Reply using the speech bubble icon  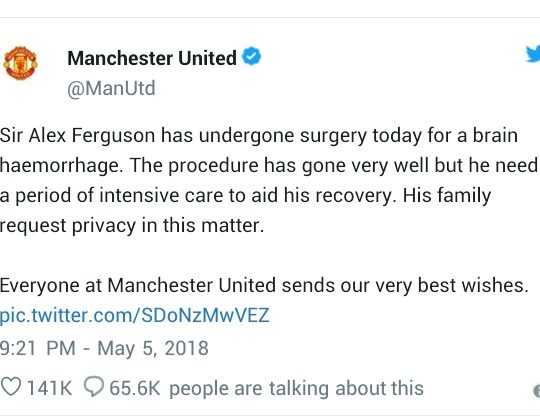tap(94, 387)
